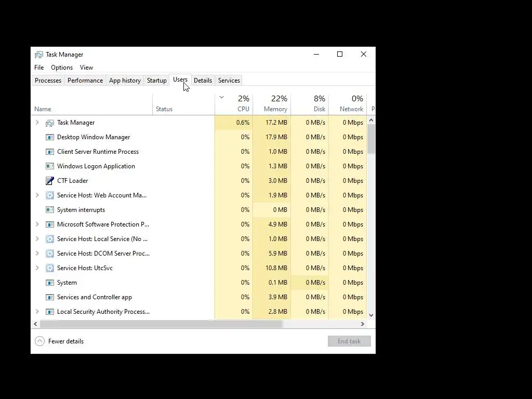The width and height of the screenshot is (532, 399).
Task: Close the Task Manager window
Action: coord(363,54)
